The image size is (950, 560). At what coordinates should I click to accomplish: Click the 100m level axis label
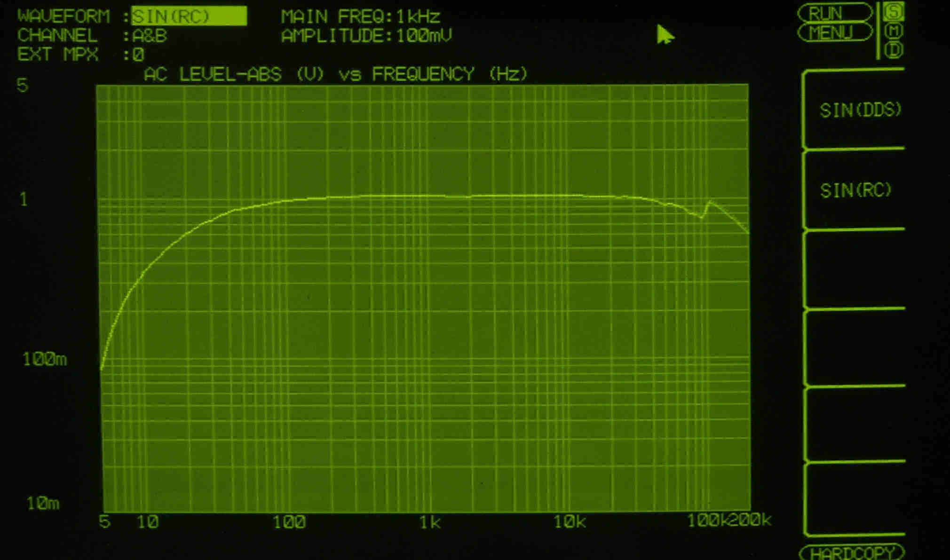(x=45, y=360)
